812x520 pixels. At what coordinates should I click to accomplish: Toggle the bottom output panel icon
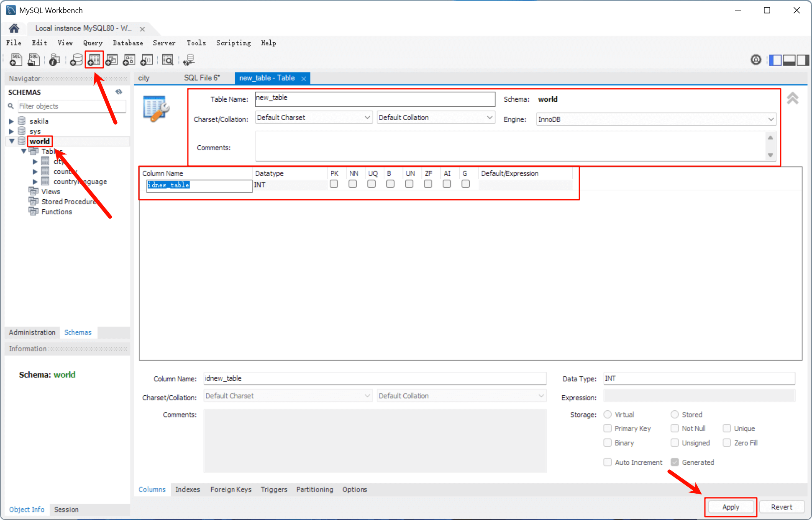coord(789,60)
